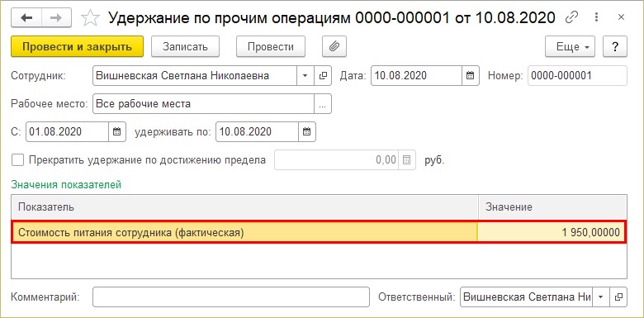Click the Комментарий text field
This screenshot has height=318, width=644.
(x=231, y=297)
